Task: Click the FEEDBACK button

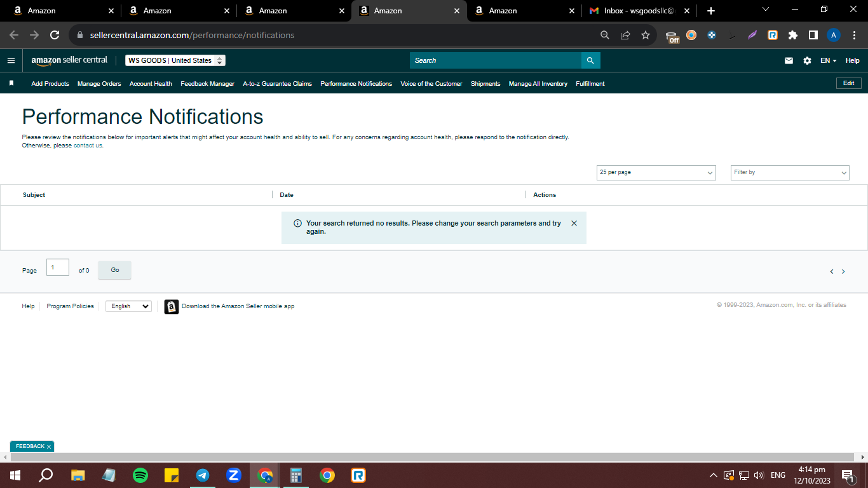Action: point(30,447)
